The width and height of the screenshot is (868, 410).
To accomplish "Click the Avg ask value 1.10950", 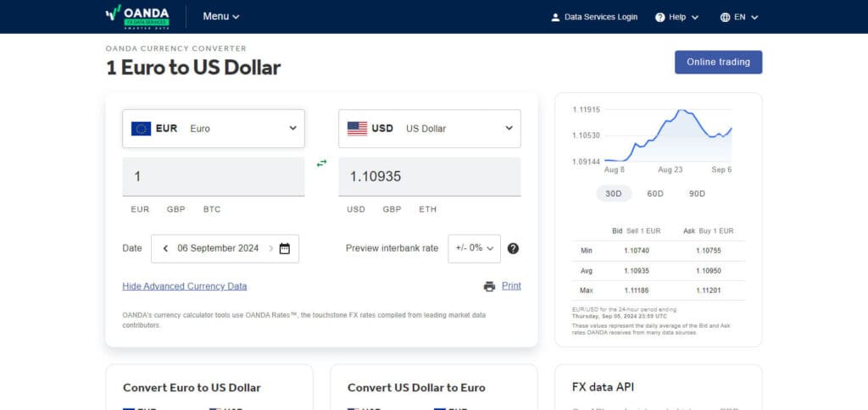I will pyautogui.click(x=709, y=270).
